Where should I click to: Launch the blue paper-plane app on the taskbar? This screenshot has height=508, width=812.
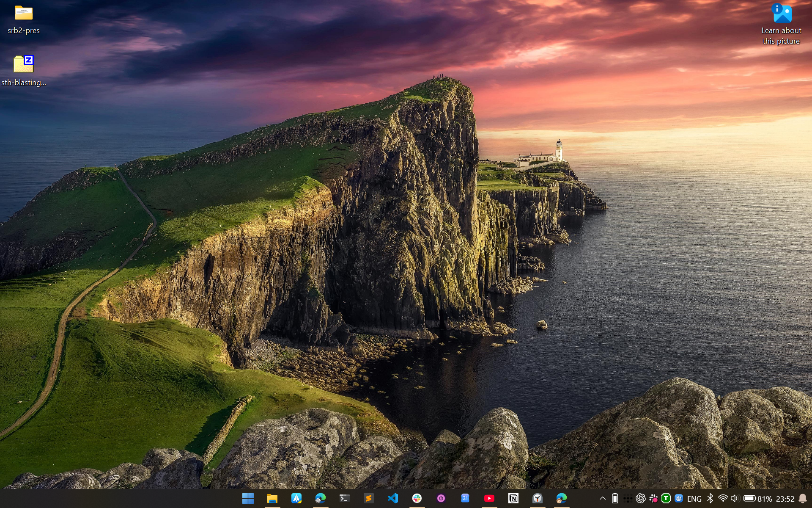296,498
